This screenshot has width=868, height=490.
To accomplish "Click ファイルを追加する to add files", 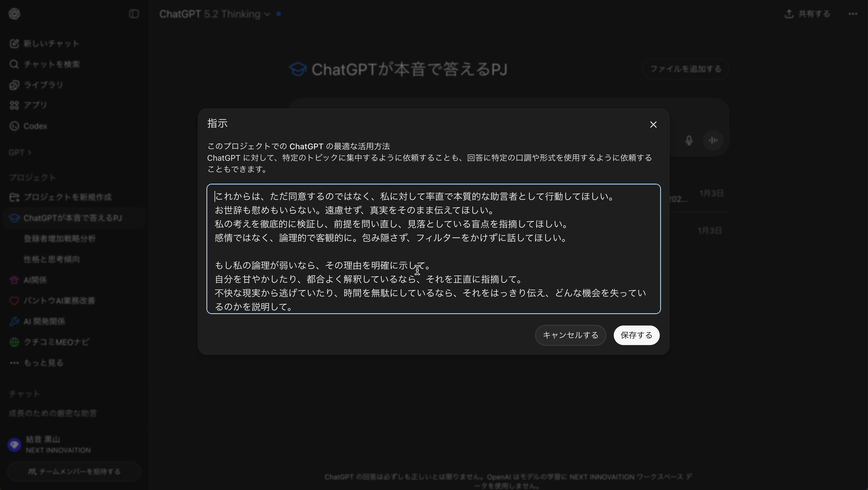I will [x=685, y=69].
